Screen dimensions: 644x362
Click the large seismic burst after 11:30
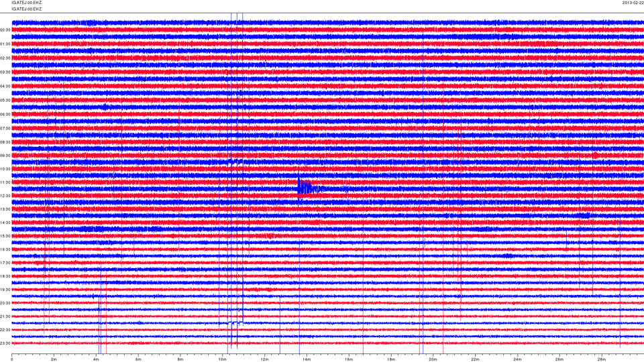click(310, 188)
